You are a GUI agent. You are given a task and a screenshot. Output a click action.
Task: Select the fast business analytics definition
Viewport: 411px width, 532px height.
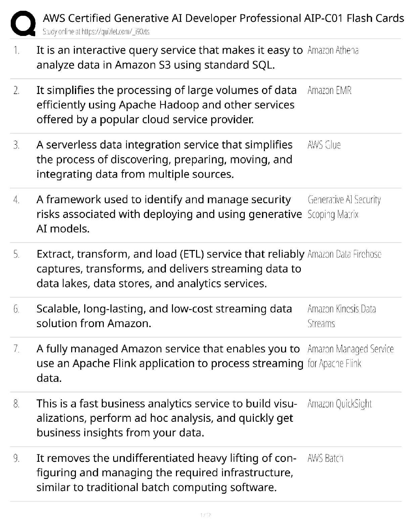click(167, 418)
